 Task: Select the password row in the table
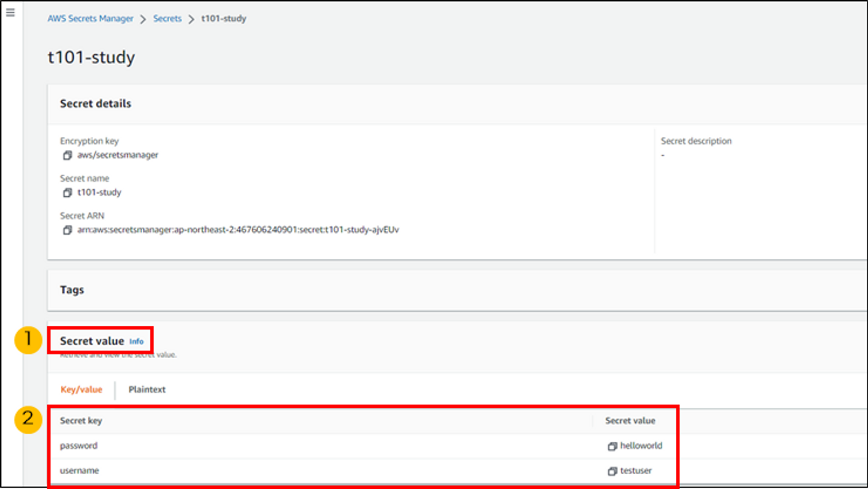coord(79,446)
